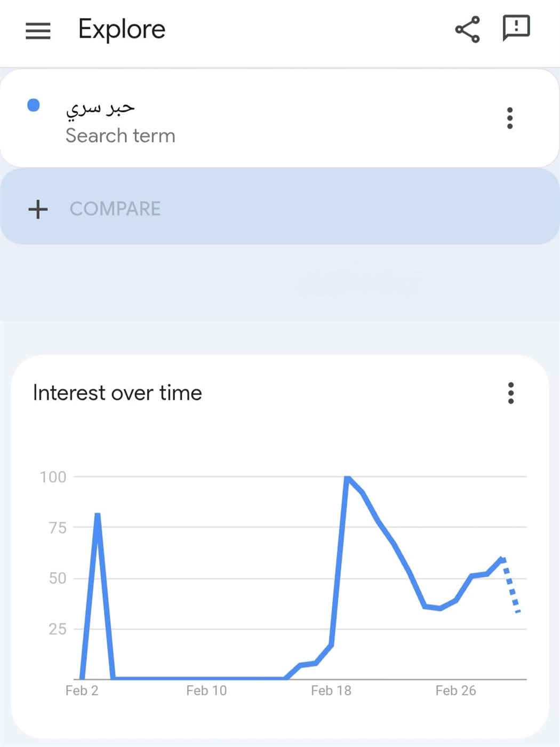The image size is (560, 747).
Task: Open the search term three-dot menu
Action: coord(510,118)
